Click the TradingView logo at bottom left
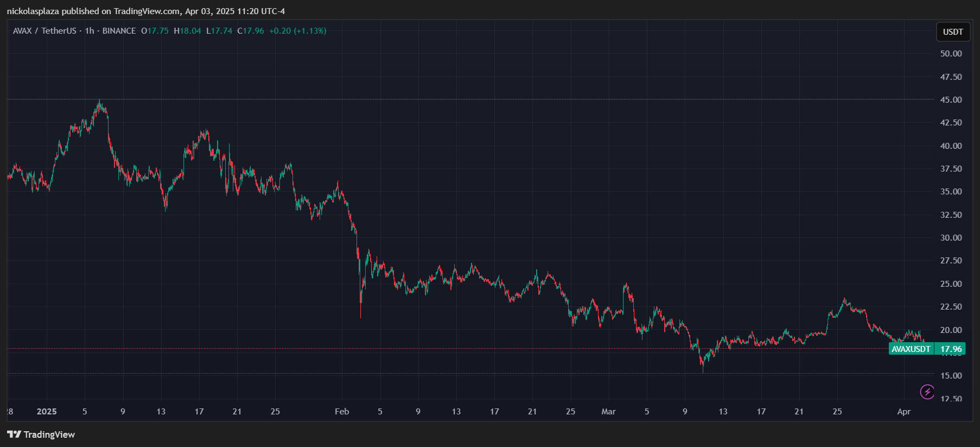This screenshot has width=980, height=447. [x=41, y=435]
